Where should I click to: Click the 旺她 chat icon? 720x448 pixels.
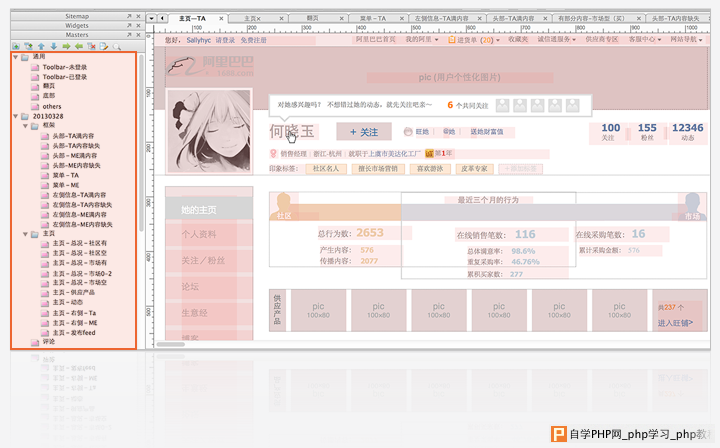point(408,132)
